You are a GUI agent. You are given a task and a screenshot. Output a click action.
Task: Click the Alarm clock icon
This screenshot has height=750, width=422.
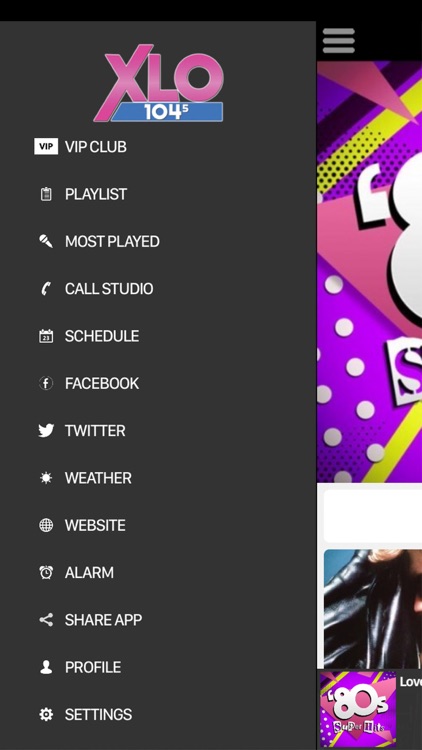coord(46,573)
